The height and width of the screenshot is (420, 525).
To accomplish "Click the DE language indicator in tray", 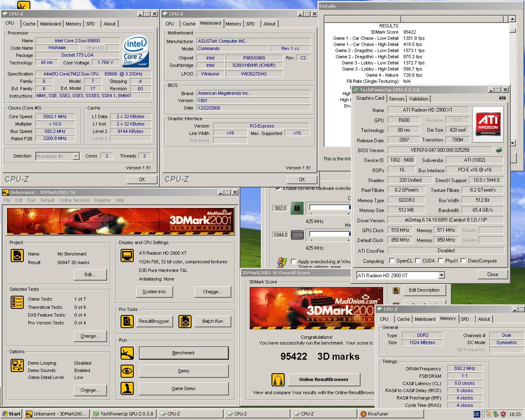I will coord(477,414).
